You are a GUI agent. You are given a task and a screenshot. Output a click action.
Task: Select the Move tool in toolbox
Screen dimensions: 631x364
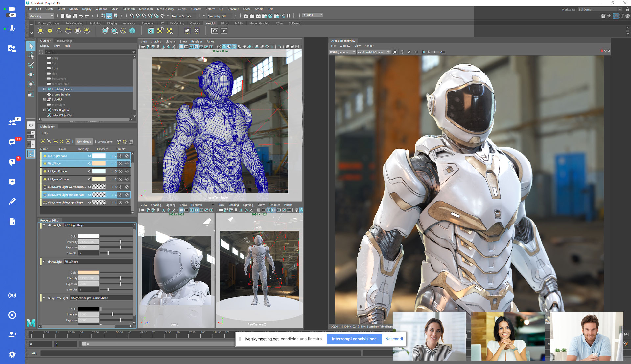31,75
